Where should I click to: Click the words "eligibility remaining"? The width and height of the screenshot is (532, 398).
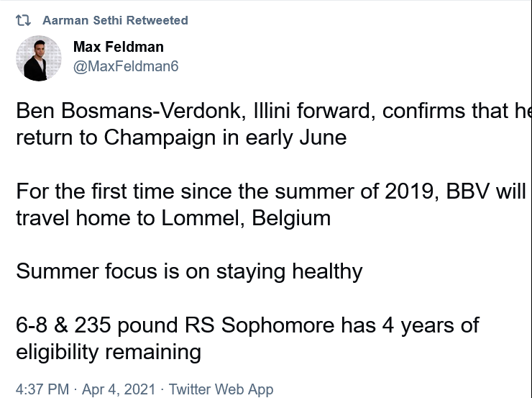(108, 351)
